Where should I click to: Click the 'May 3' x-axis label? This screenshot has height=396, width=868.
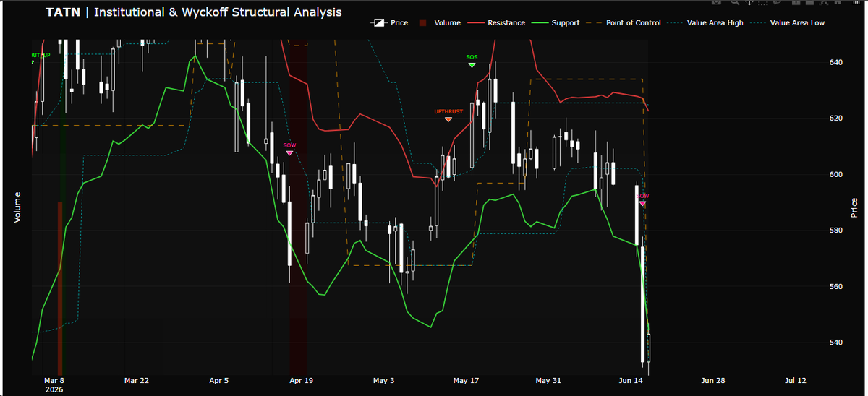click(x=383, y=380)
